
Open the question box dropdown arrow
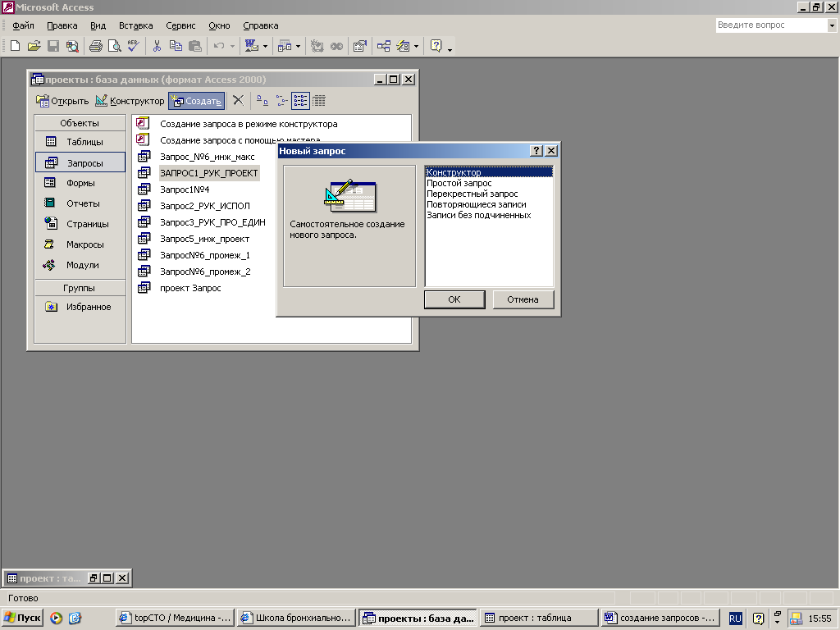832,25
